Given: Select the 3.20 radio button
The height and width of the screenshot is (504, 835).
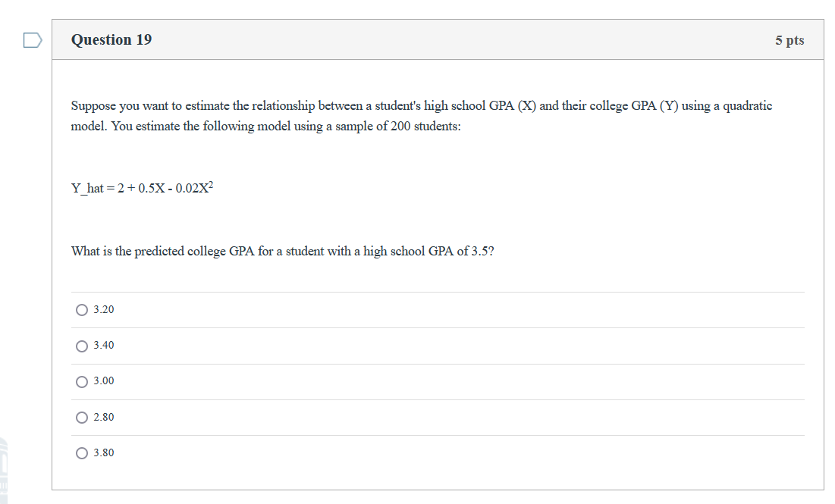Looking at the screenshot, I should (x=81, y=310).
